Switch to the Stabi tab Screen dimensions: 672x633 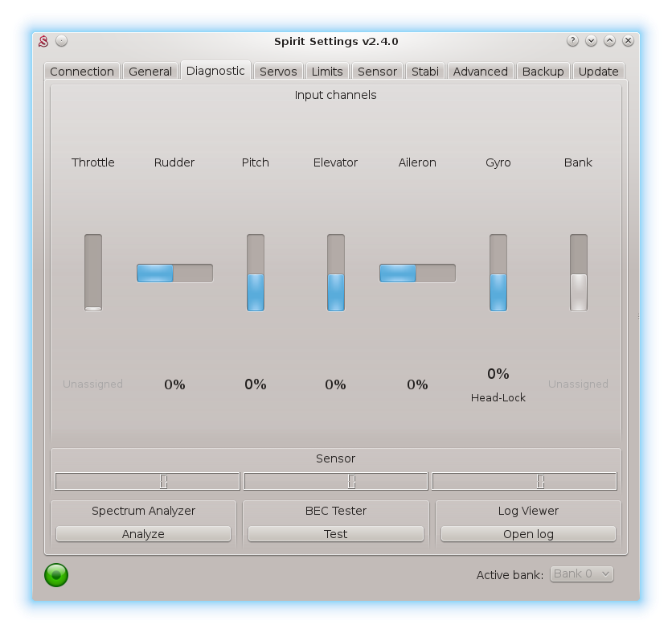[x=425, y=72]
